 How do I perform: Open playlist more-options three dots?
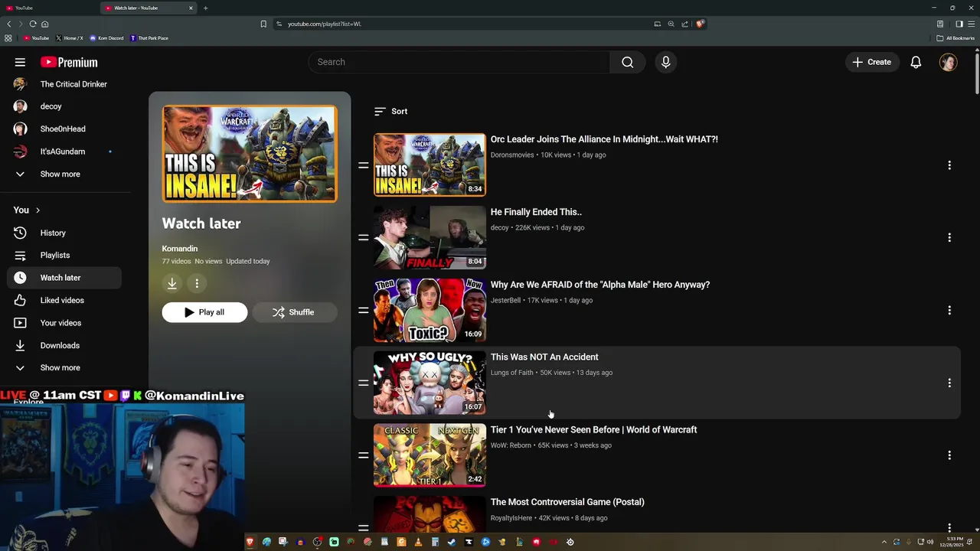pyautogui.click(x=197, y=284)
